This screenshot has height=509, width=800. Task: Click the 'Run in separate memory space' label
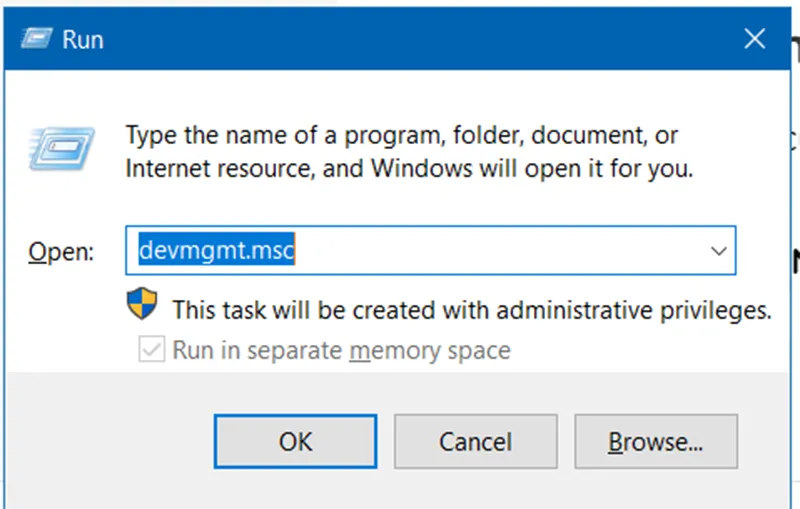pos(341,350)
